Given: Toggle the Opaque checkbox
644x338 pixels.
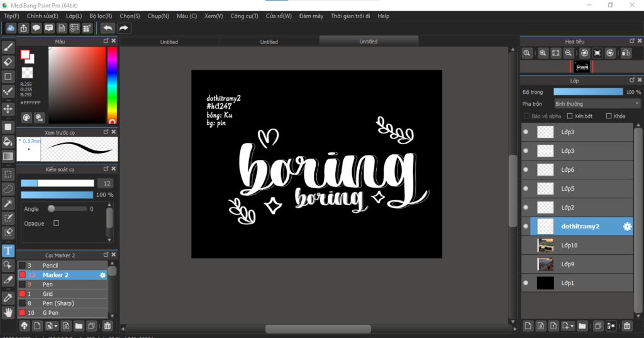Looking at the screenshot, I should 56,223.
